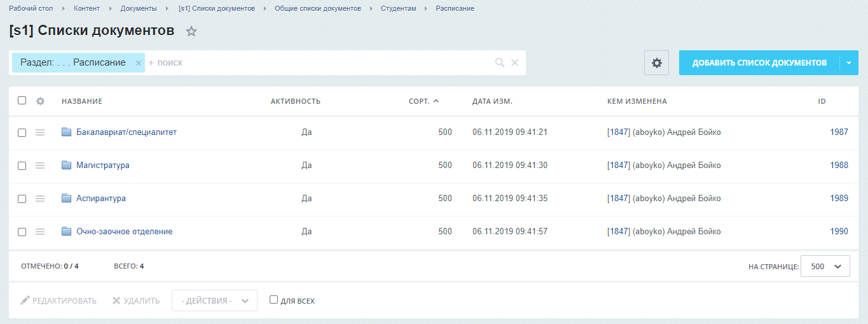The height and width of the screenshot is (324, 868).
Task: Clear the search filter field
Action: [x=515, y=62]
